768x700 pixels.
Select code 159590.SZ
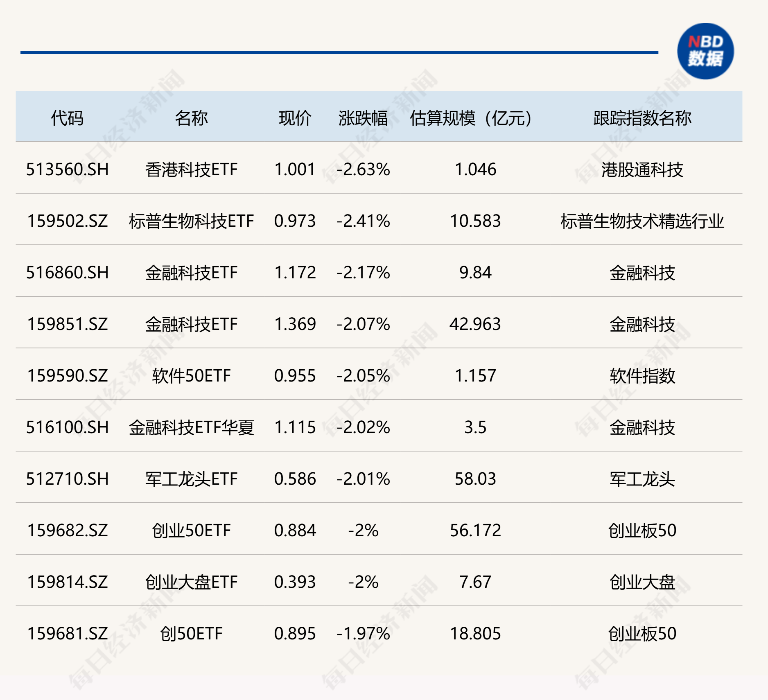(68, 376)
